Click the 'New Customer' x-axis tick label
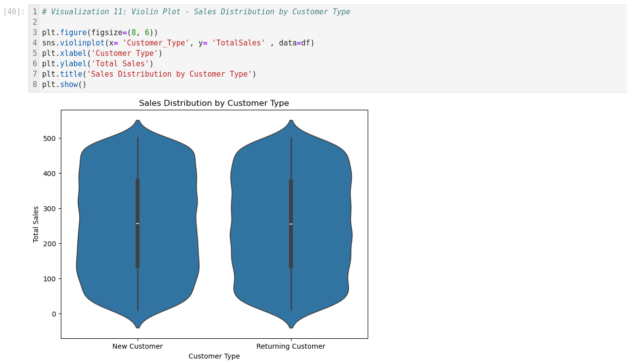This screenshot has height=364, width=627. click(138, 346)
